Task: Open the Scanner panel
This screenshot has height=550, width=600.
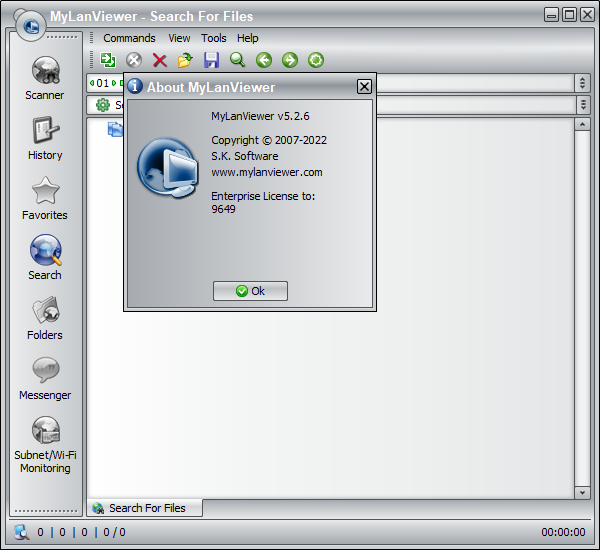Action: [45, 78]
